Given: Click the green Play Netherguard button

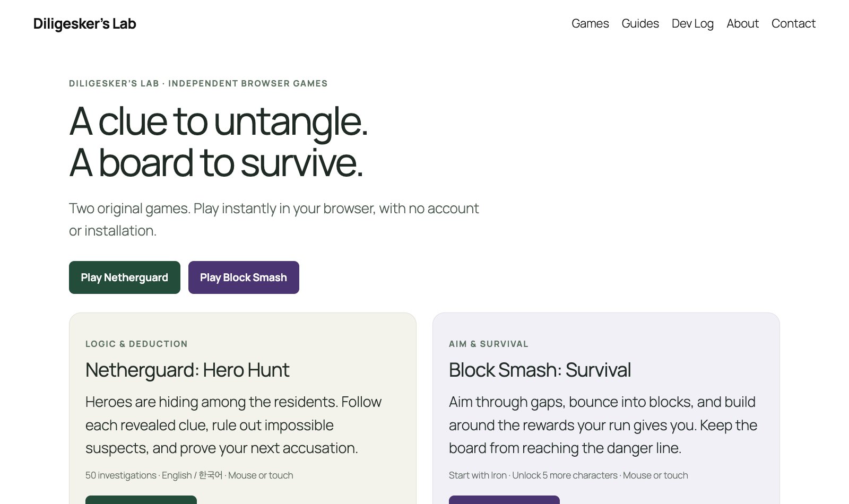Looking at the screenshot, I should 125,277.
